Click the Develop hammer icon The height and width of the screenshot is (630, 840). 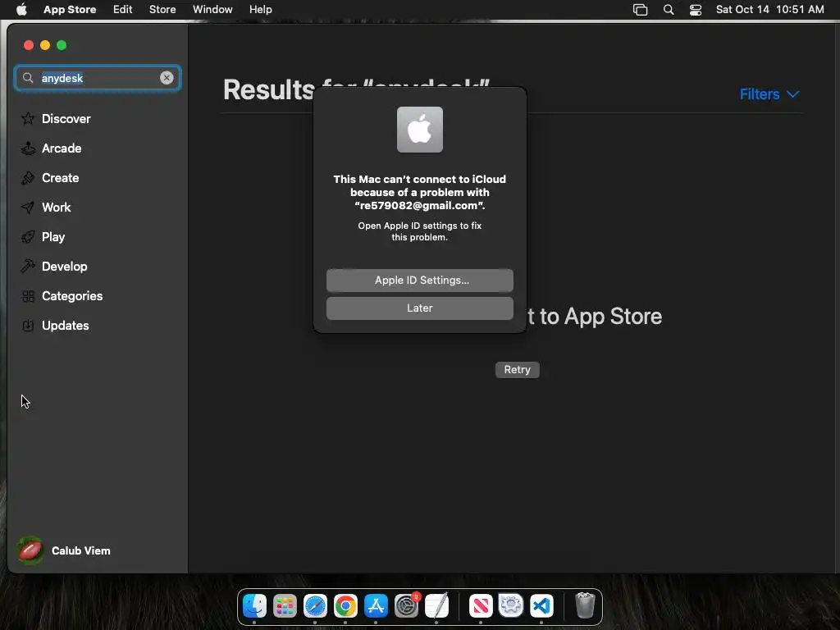click(28, 267)
